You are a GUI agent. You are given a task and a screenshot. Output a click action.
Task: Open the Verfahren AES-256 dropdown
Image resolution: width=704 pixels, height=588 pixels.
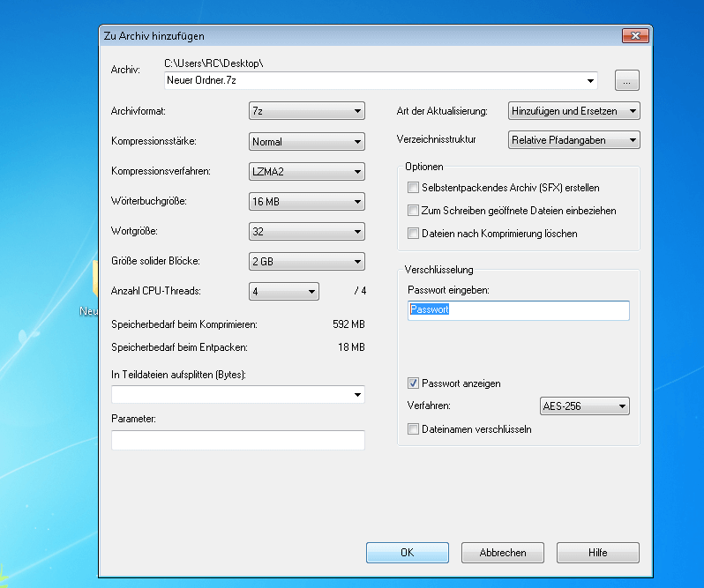click(x=584, y=406)
